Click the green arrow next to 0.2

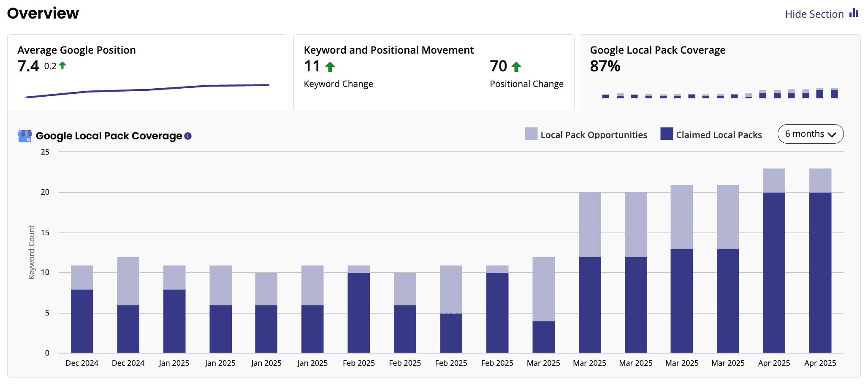click(62, 65)
